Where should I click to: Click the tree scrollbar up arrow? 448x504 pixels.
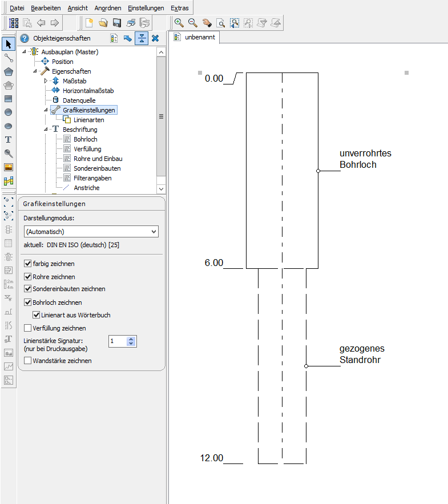coord(161,52)
